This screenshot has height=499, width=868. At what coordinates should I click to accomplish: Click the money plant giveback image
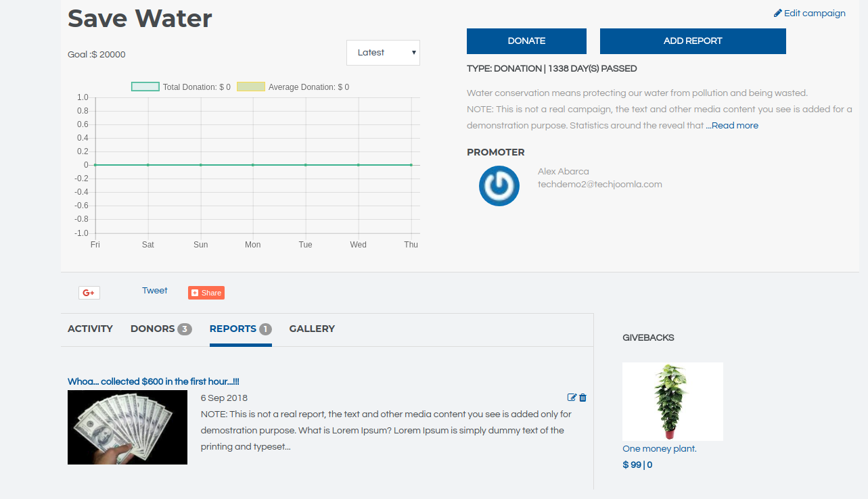pos(672,402)
